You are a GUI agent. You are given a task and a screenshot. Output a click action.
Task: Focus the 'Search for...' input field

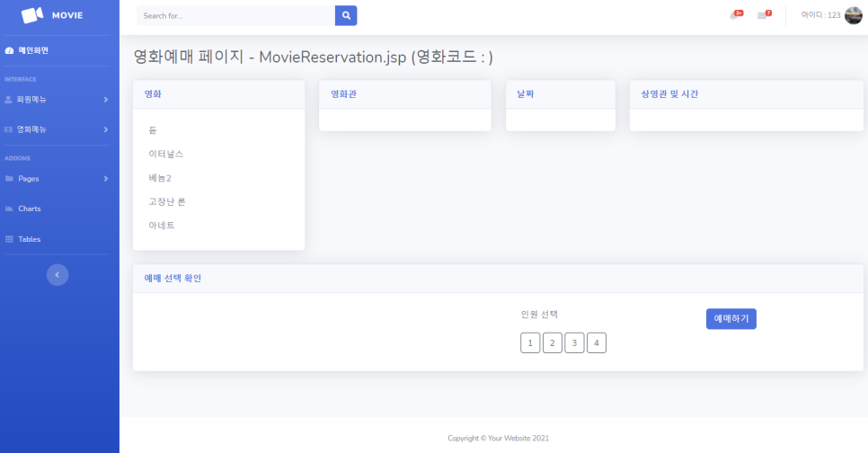point(235,15)
